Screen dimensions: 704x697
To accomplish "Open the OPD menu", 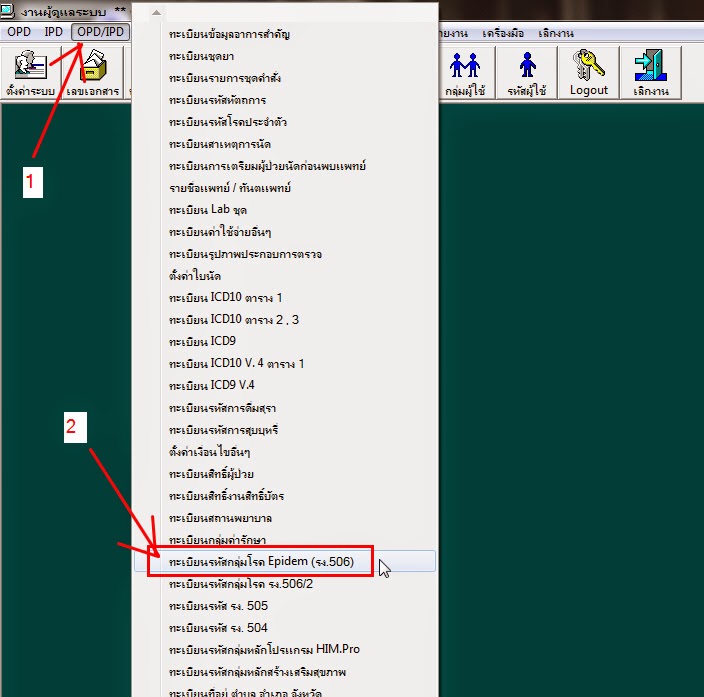I will 19,32.
